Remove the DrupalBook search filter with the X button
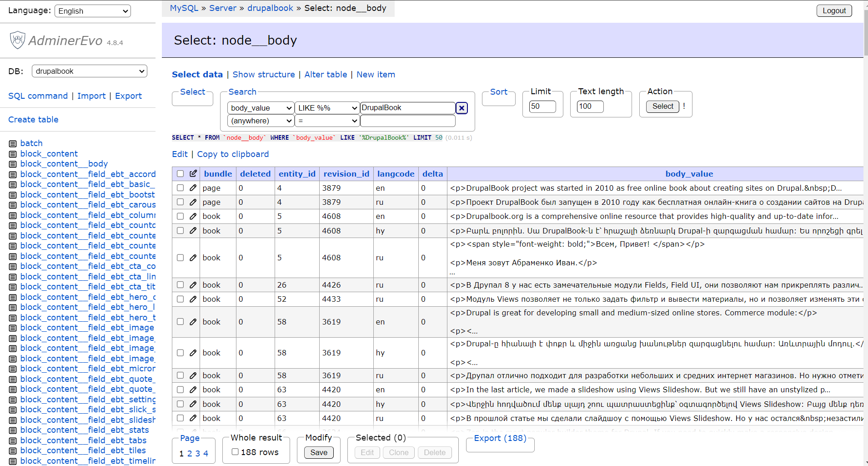 pyautogui.click(x=462, y=108)
